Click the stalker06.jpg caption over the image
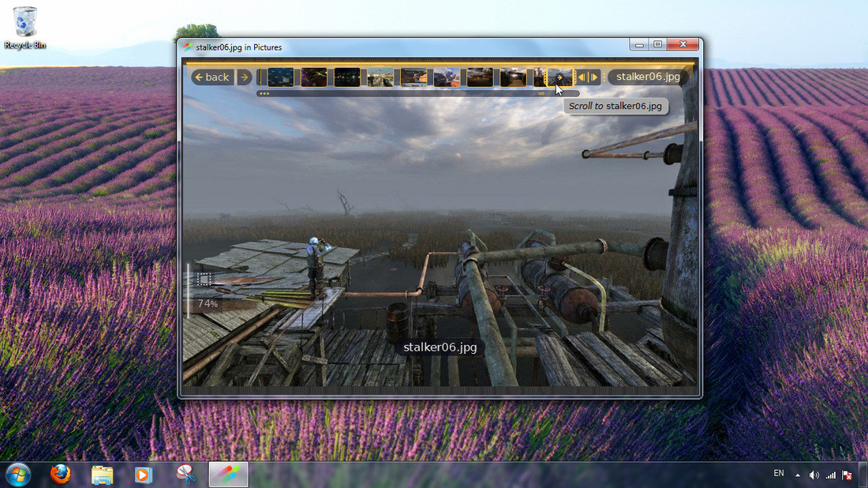 tap(440, 347)
